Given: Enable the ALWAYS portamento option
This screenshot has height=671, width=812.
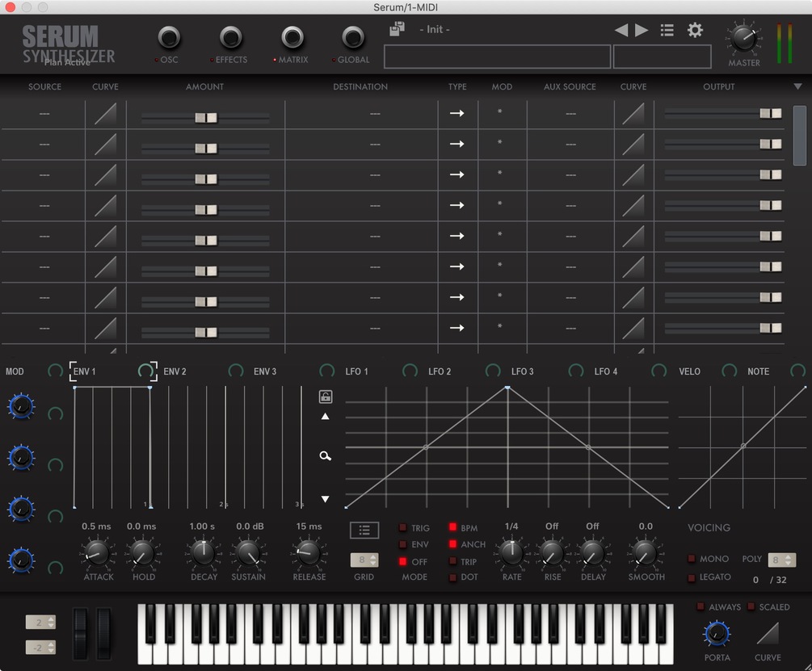Looking at the screenshot, I should [701, 606].
